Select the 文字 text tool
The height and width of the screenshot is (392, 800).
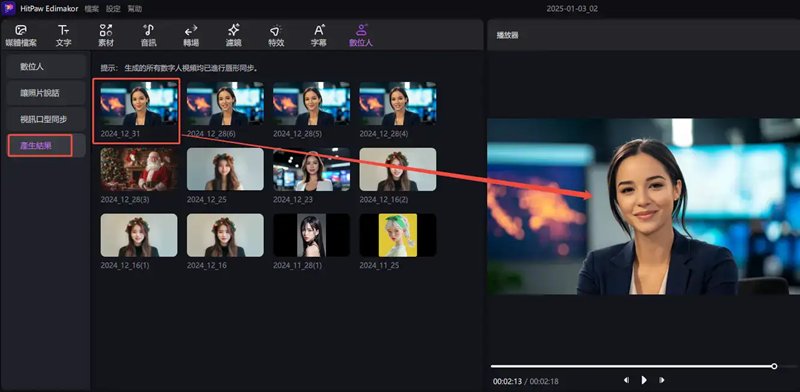pos(63,36)
